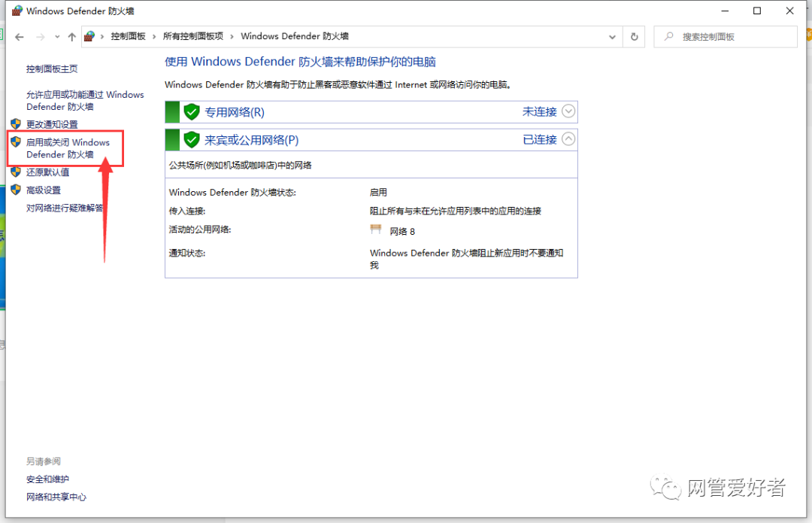Expand 专用网络 with the down chevron
This screenshot has height=523, width=812.
(x=568, y=111)
